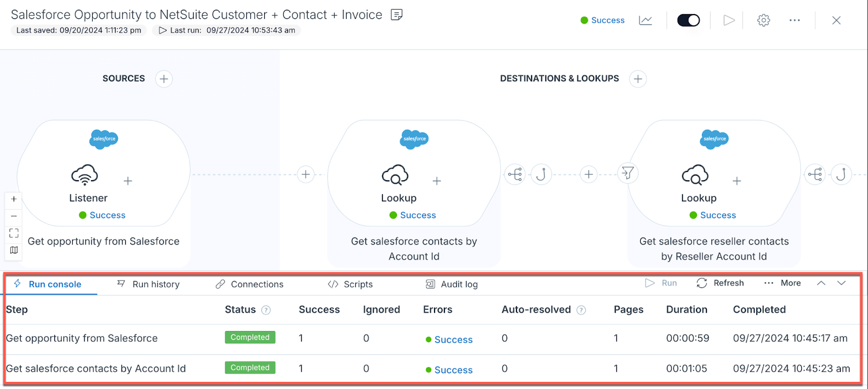Open the Audit log tab
Viewport: 868px width, 389px height.
[452, 284]
